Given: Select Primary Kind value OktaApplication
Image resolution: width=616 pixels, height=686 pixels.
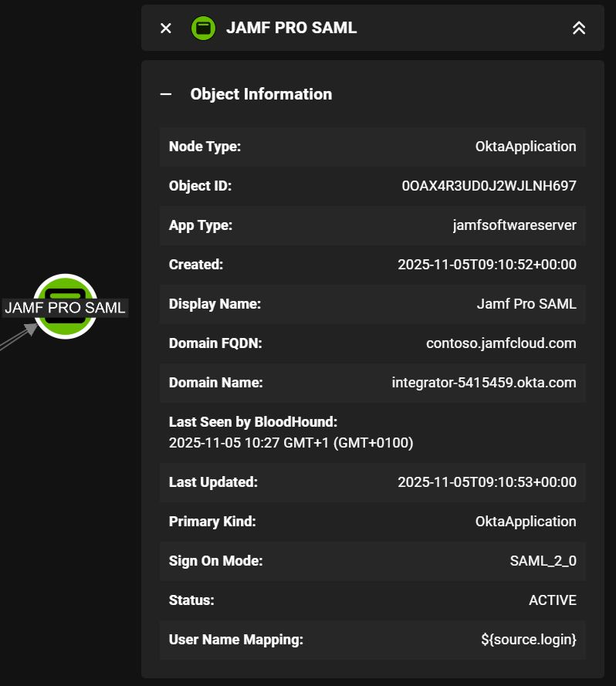Looking at the screenshot, I should [x=526, y=522].
